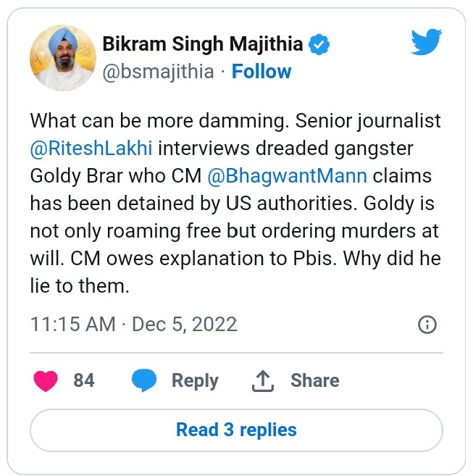
Task: Visit the @RiteshLakhi mention
Action: point(91,149)
